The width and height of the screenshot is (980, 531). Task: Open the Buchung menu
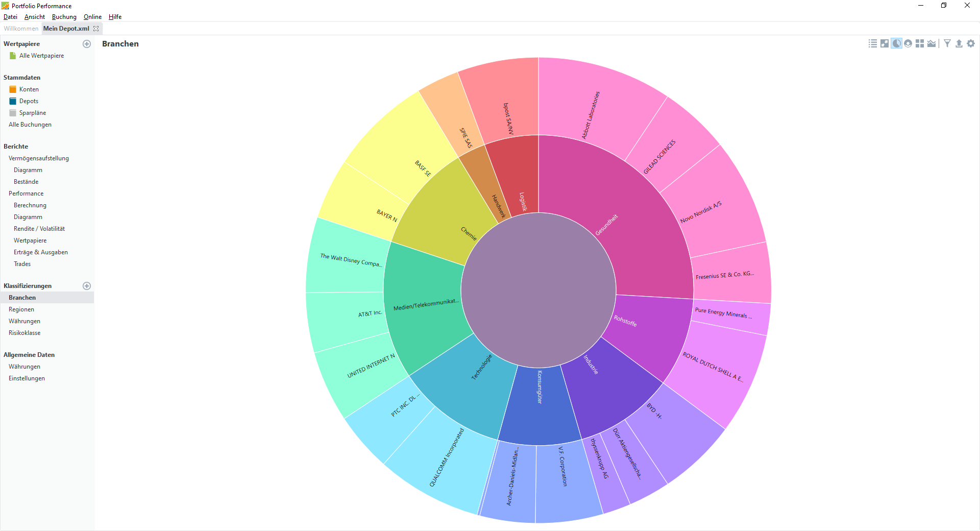[64, 17]
